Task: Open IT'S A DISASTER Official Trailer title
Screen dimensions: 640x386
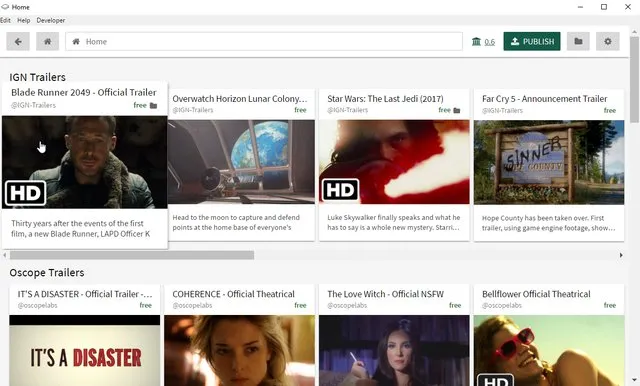Action: 85,294
